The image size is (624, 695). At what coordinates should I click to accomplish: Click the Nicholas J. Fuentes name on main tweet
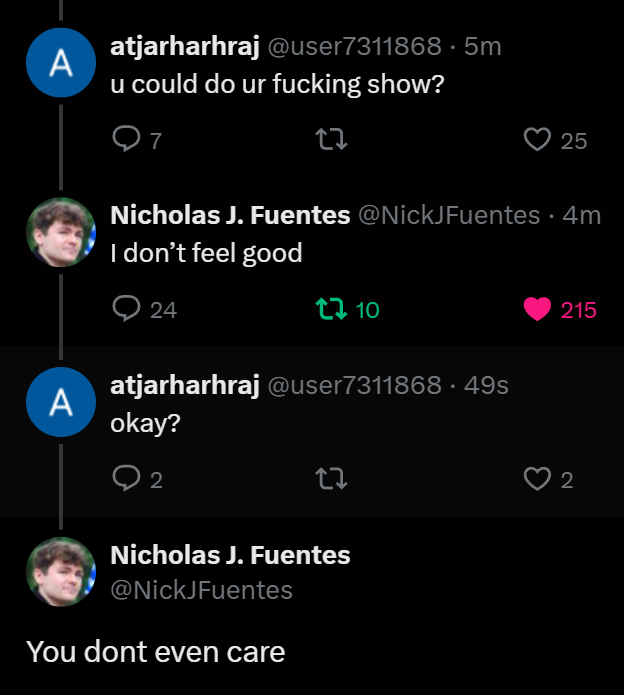(230, 555)
